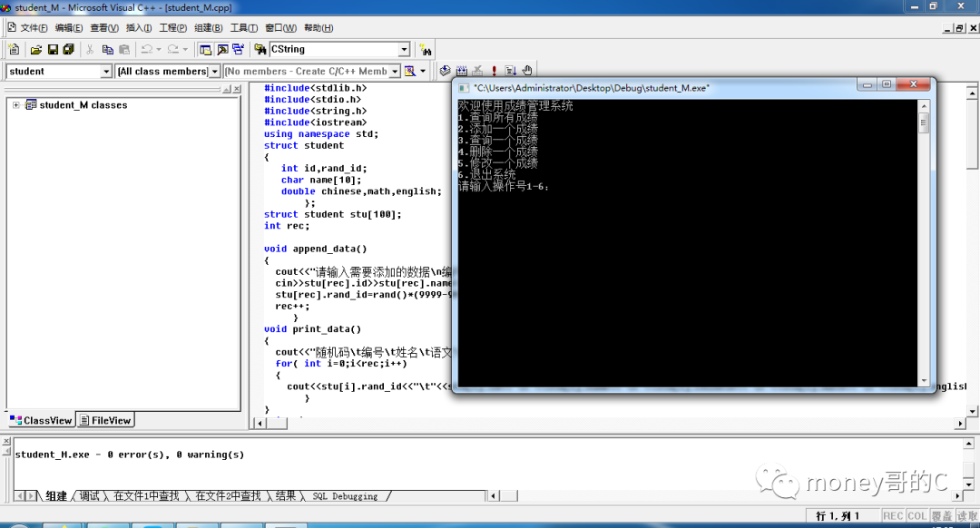Image resolution: width=980 pixels, height=528 pixels.
Task: Select the 调试 output tab
Action: point(89,496)
